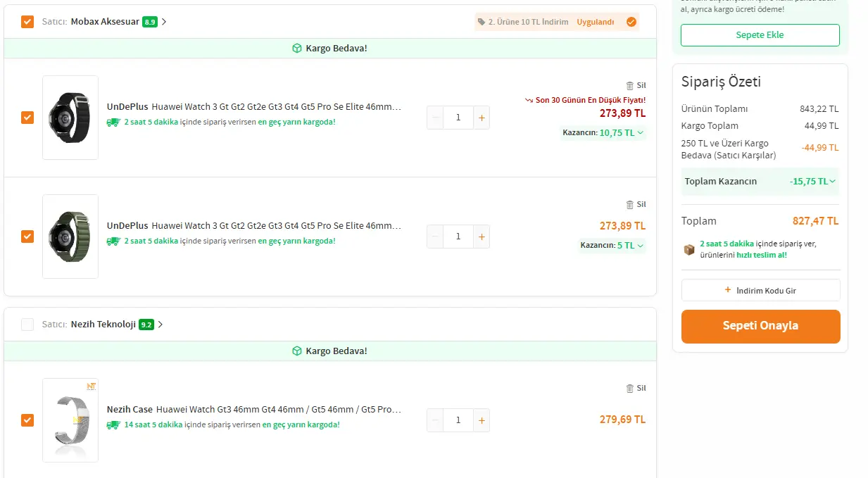Confirm cart with Sepeti Onayla
The height and width of the screenshot is (478, 868).
coord(761,327)
